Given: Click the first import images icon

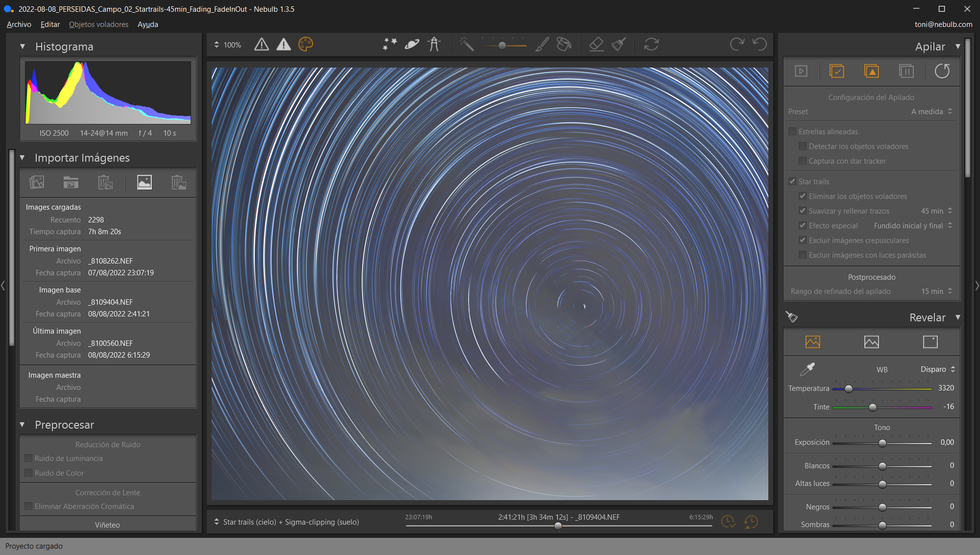Looking at the screenshot, I should 37,182.
